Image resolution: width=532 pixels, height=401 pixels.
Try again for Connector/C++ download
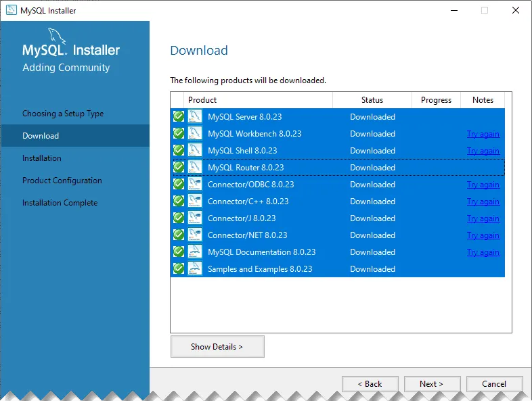pyautogui.click(x=483, y=202)
